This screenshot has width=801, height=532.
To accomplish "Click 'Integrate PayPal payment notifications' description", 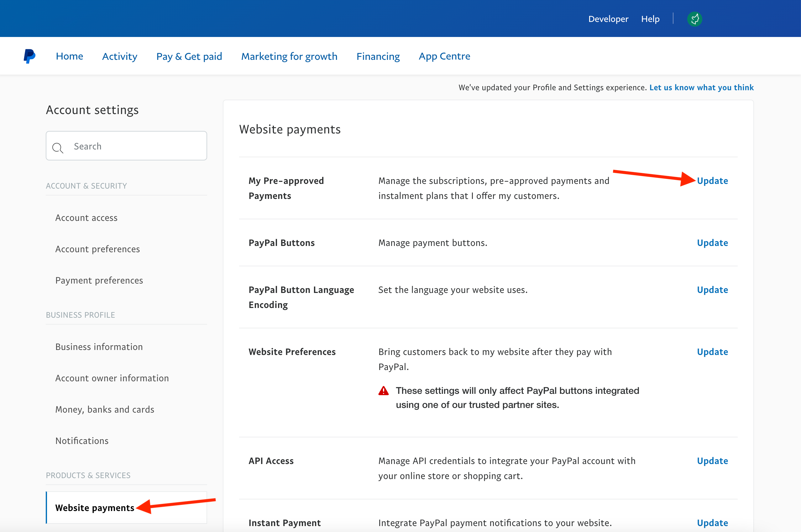I will click(495, 523).
